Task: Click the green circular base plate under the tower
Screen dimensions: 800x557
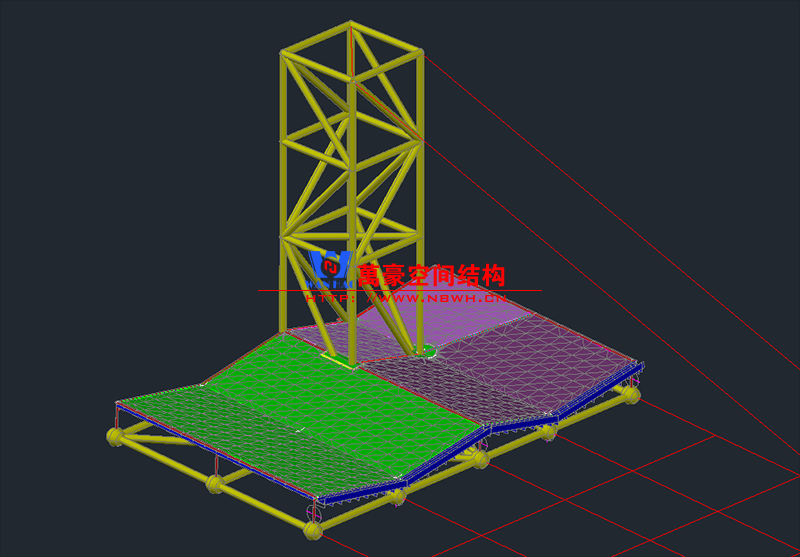Action: coord(425,350)
